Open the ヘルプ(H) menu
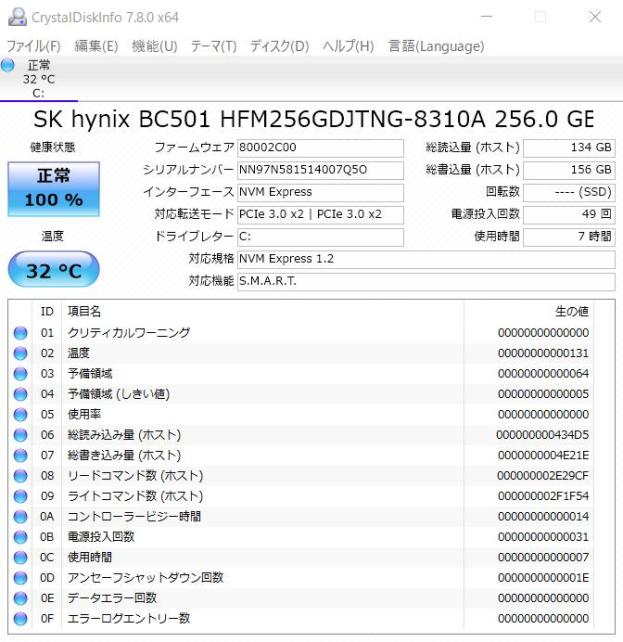Viewport: 623px width, 642px height. coord(348,46)
